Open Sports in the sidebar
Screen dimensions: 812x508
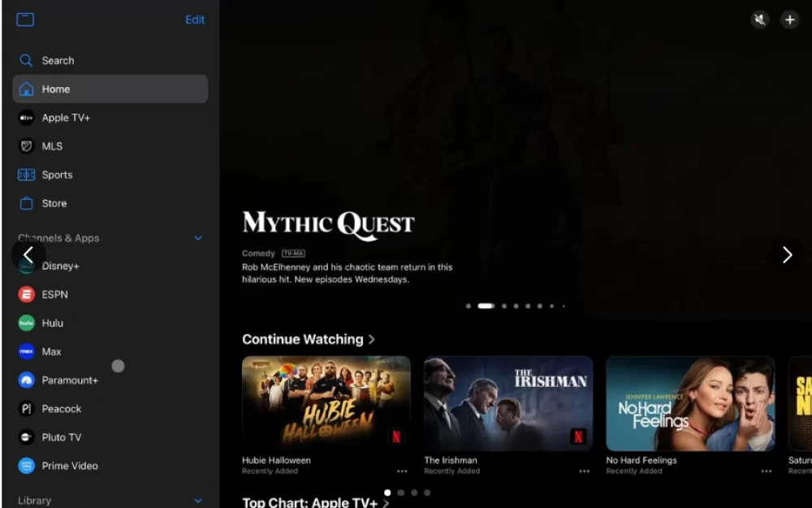(110, 175)
